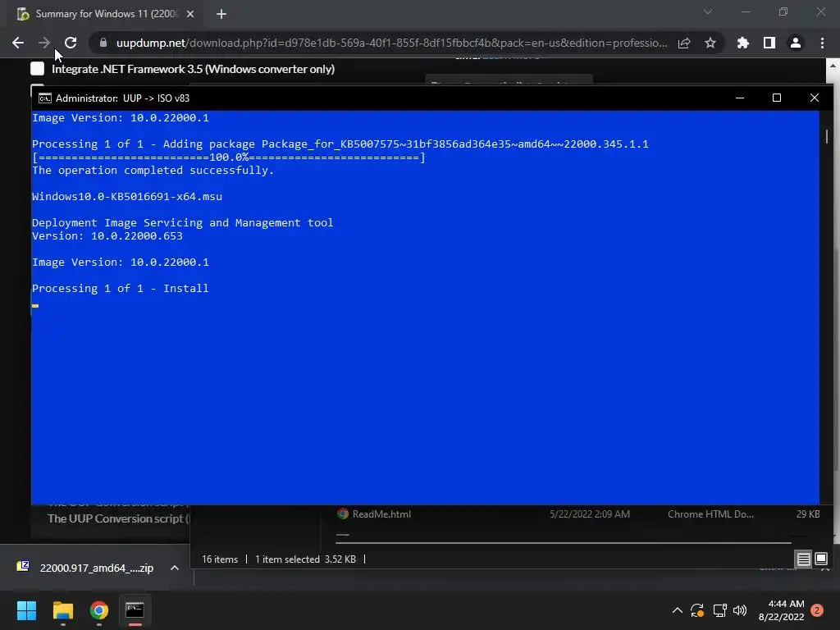Click the lock icon in address bar
This screenshot has width=840, height=630.
103,43
